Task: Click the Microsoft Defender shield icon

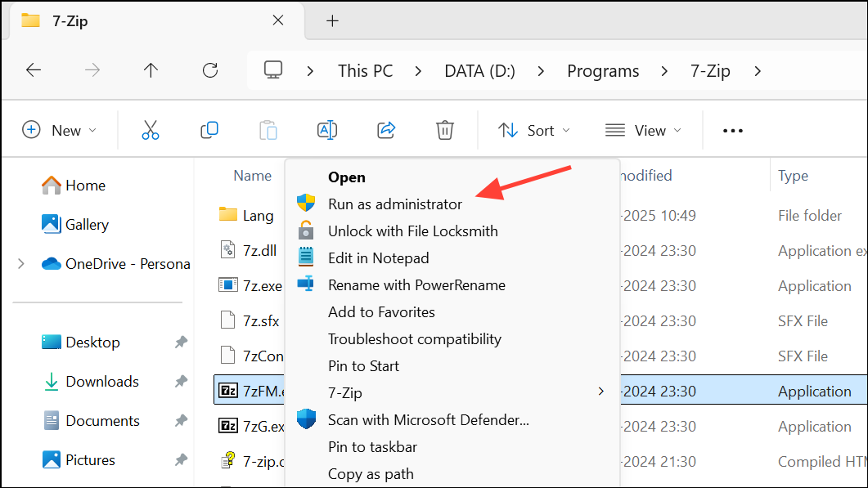Action: click(306, 419)
